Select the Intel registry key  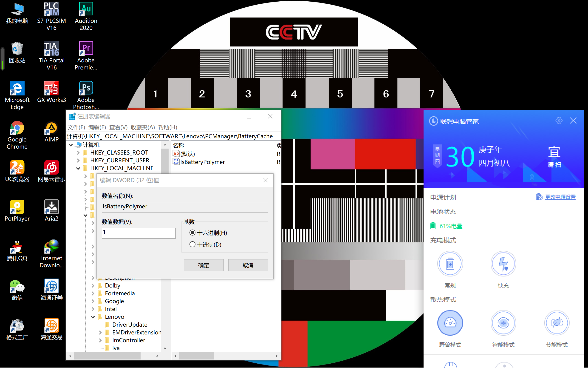pyautogui.click(x=110, y=309)
